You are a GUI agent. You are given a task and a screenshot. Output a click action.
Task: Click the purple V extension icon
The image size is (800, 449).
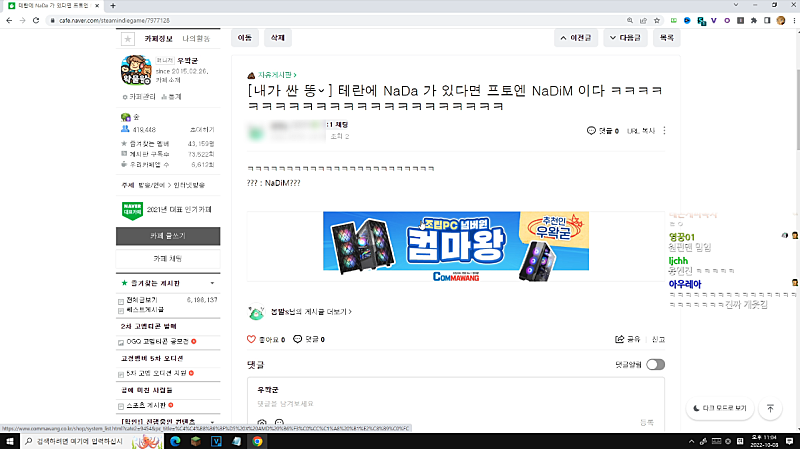click(x=714, y=20)
